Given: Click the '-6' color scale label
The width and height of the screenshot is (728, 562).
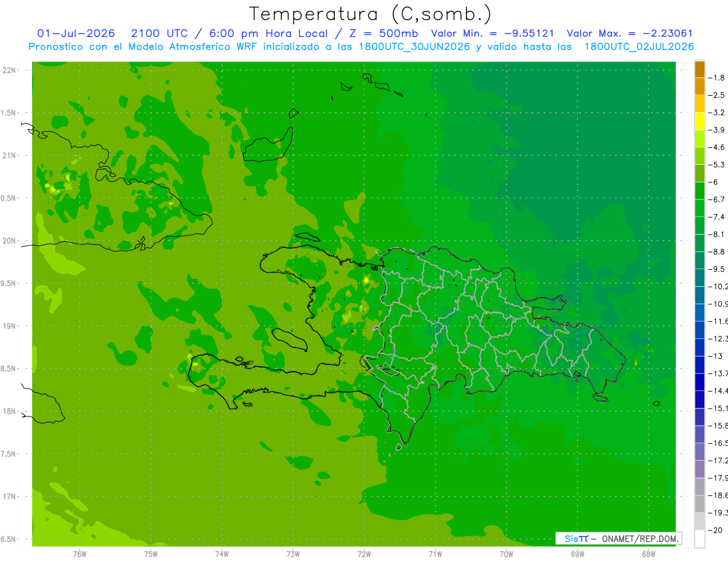Looking at the screenshot, I should [x=714, y=182].
